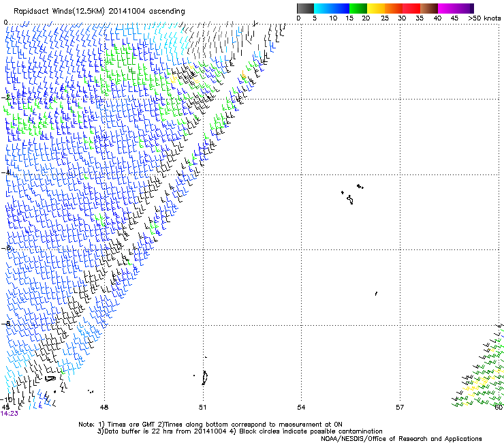Viewport: 504px width, 443px height.
Task: Click the '>50 knots' legend label
Action: click(x=484, y=18)
